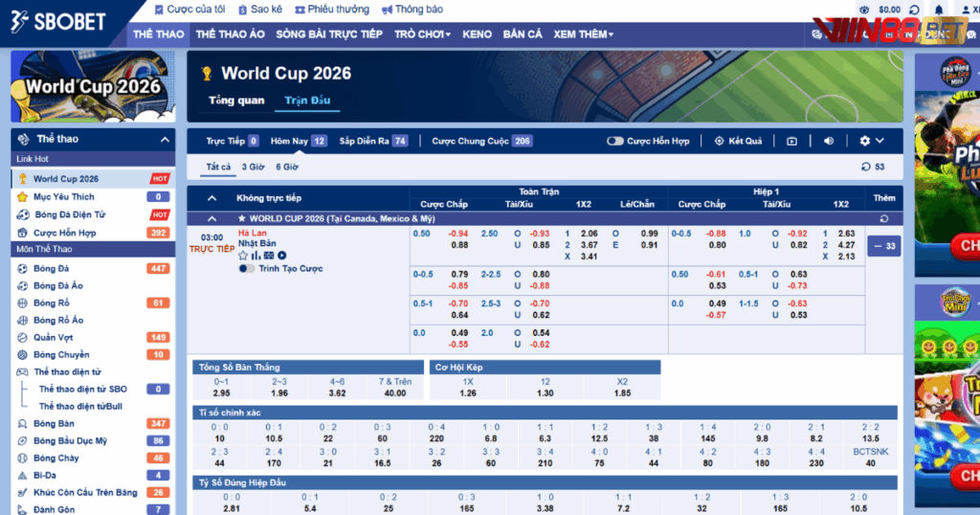Open the World Cup 2026 sidebar banner
This screenshot has height=515, width=980.
tap(93, 86)
